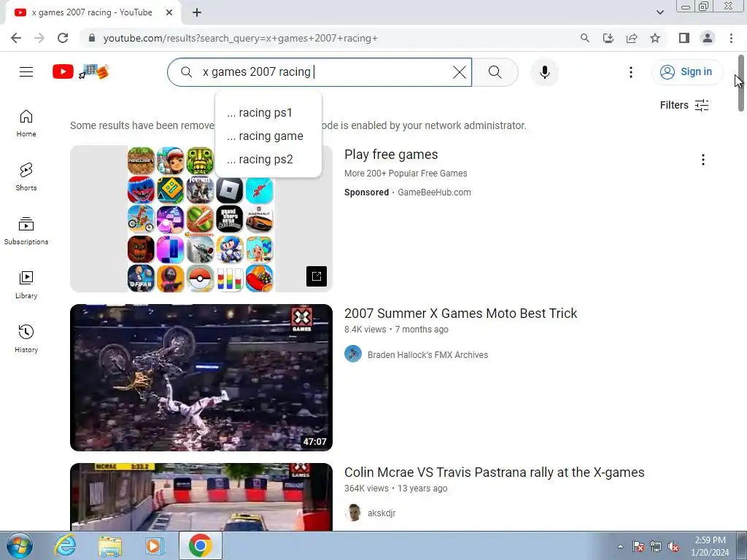Expand the tab search dropdown arrow

[659, 12]
